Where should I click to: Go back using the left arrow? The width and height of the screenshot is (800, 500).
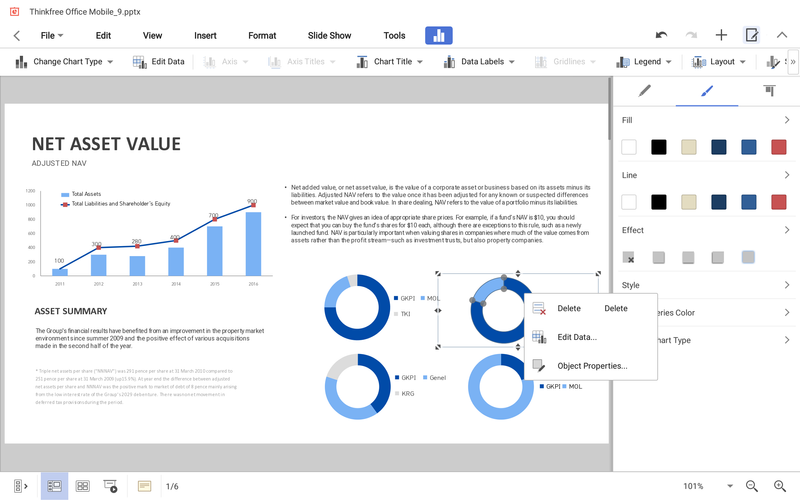[x=17, y=35]
